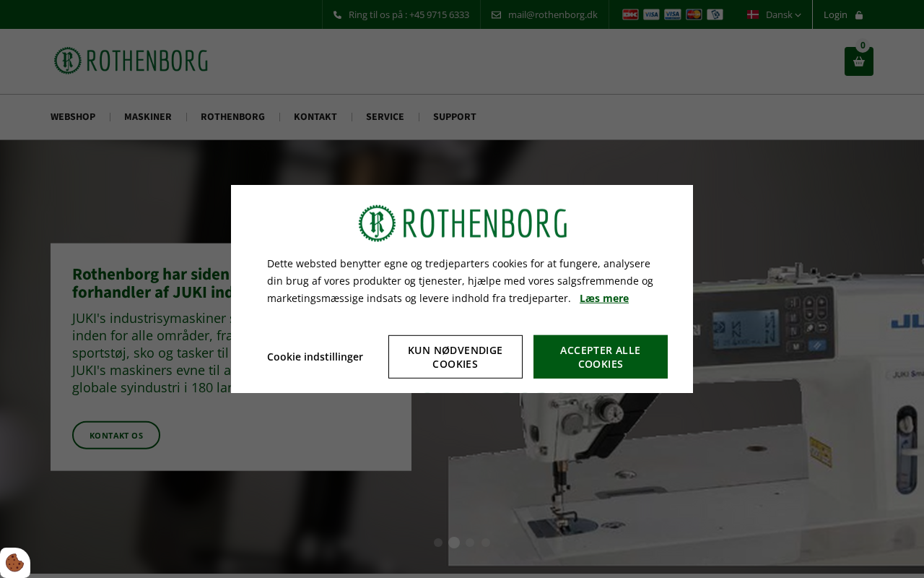Click the envelope mail icon
Screen dimensions: 924x578
click(x=496, y=14)
